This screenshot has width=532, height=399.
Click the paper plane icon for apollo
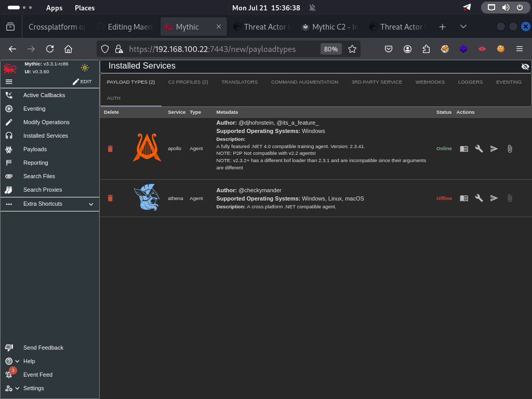(494, 149)
